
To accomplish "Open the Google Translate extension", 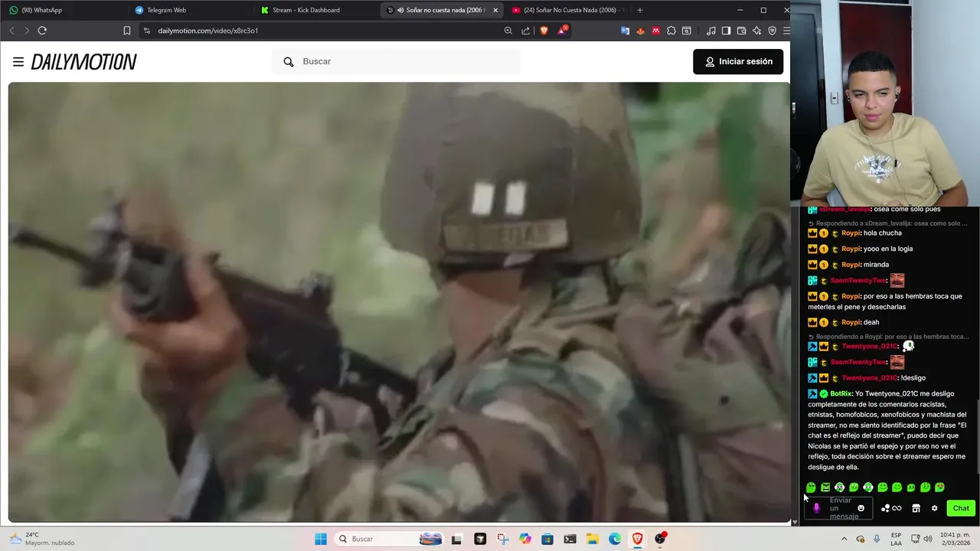I will point(625,31).
